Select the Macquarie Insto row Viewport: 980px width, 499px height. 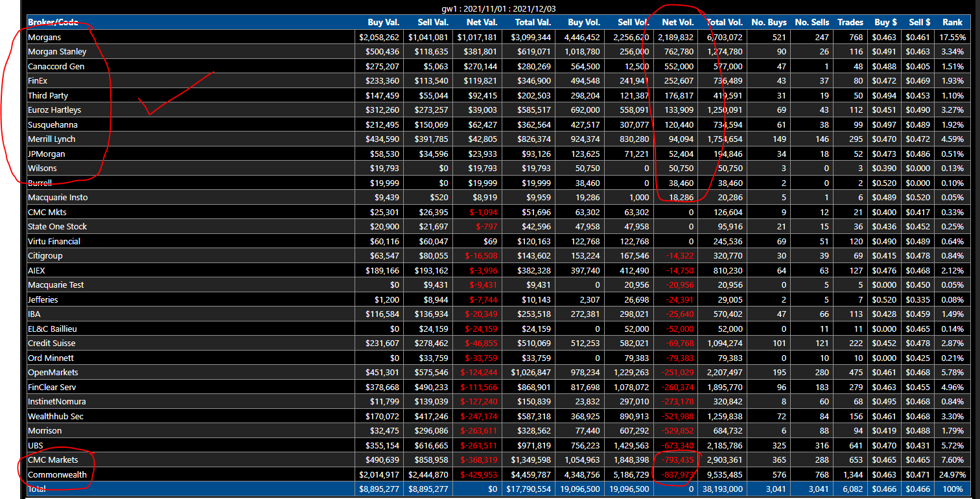[499, 198]
